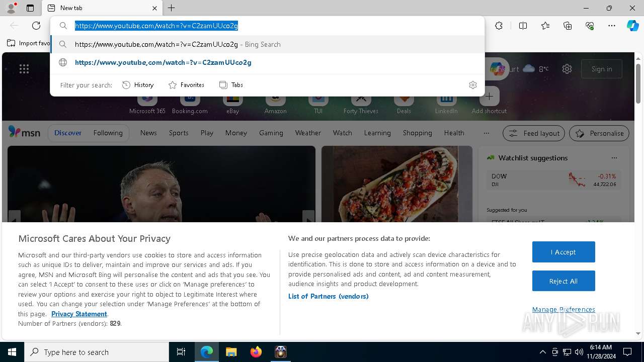
Task: Click Add shortcut plus button
Action: (x=489, y=97)
